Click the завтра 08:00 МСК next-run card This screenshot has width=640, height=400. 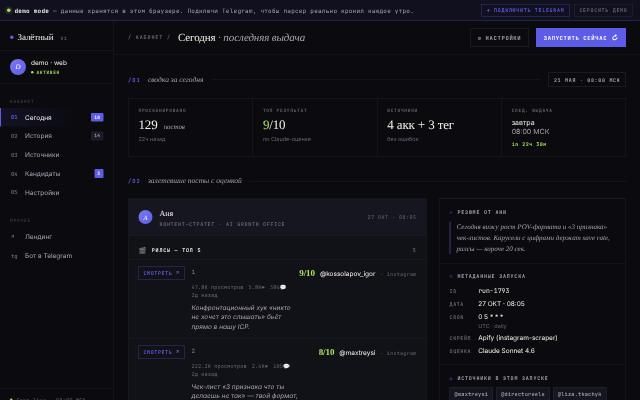564,127
